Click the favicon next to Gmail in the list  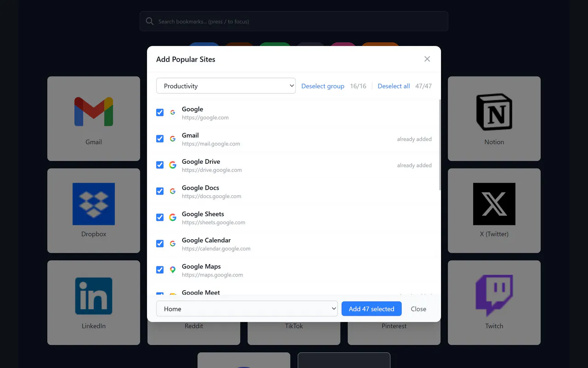[x=173, y=138]
